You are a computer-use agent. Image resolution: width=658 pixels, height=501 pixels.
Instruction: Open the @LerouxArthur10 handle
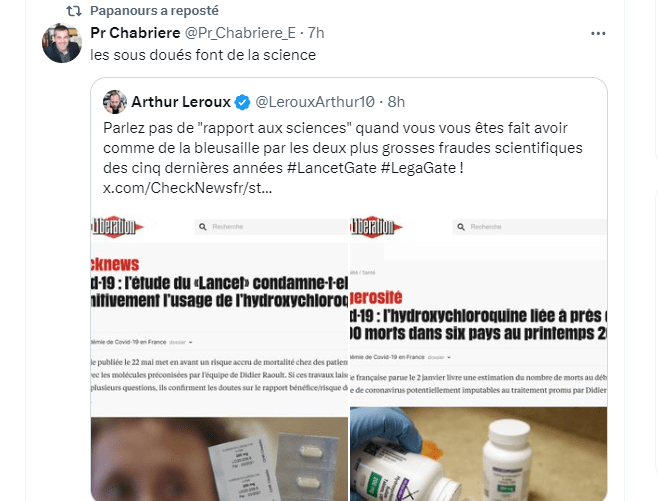click(x=315, y=102)
